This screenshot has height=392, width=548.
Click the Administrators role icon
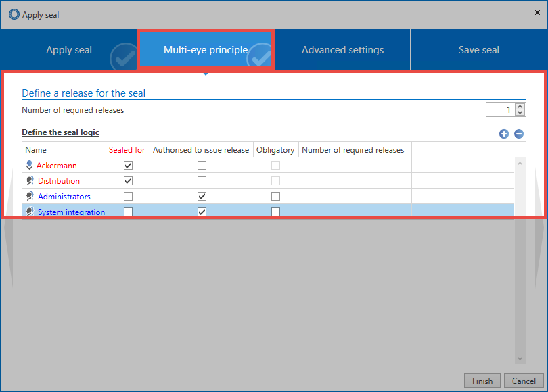tap(30, 196)
